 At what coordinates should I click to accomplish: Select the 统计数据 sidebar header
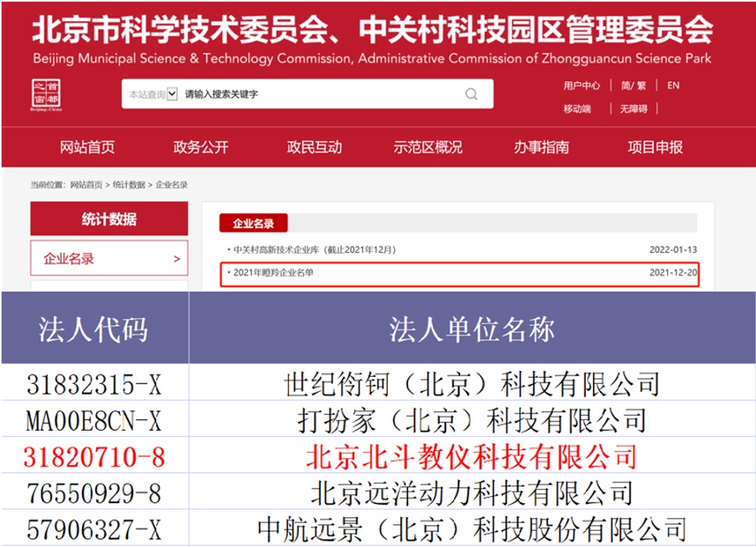[x=109, y=219]
